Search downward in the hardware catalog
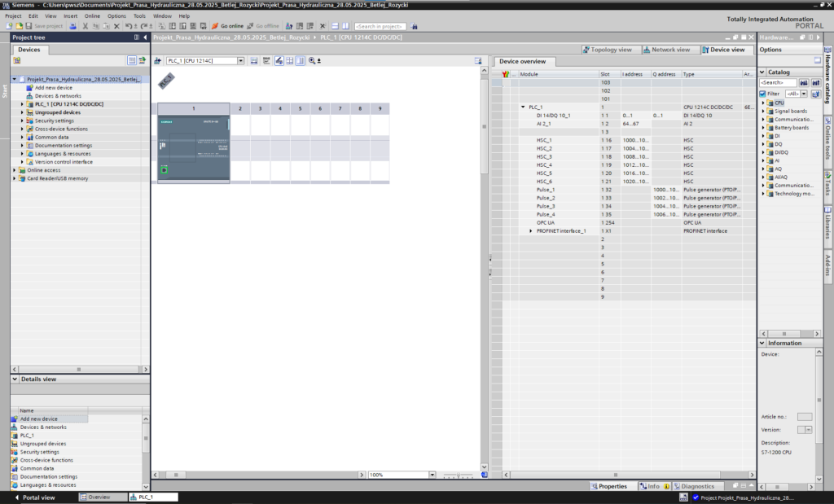Screen dimensions: 834x504 (x=804, y=83)
